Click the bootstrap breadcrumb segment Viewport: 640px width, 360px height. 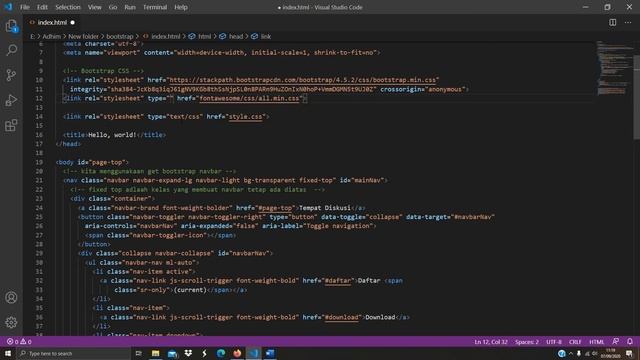(x=120, y=36)
